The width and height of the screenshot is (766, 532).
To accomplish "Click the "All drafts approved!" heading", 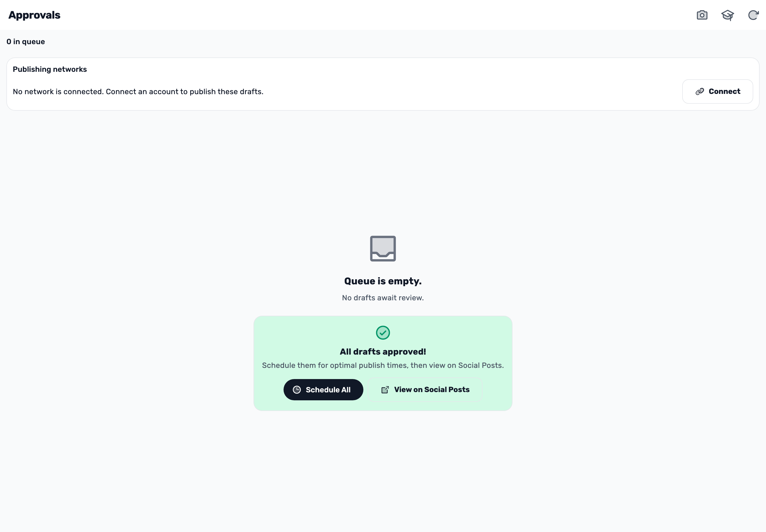I will [x=383, y=352].
